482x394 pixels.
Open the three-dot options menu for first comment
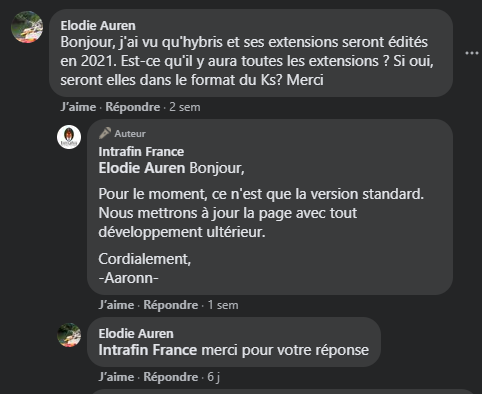point(472,53)
